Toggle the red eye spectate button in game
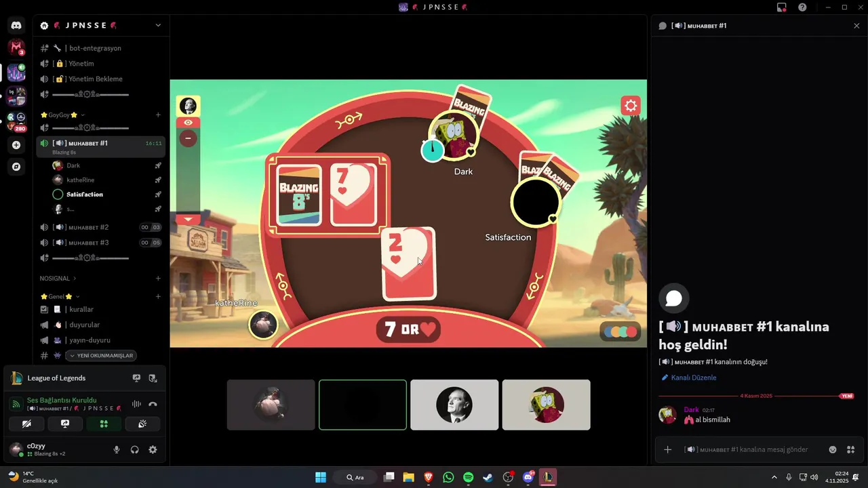868x488 pixels. click(188, 123)
